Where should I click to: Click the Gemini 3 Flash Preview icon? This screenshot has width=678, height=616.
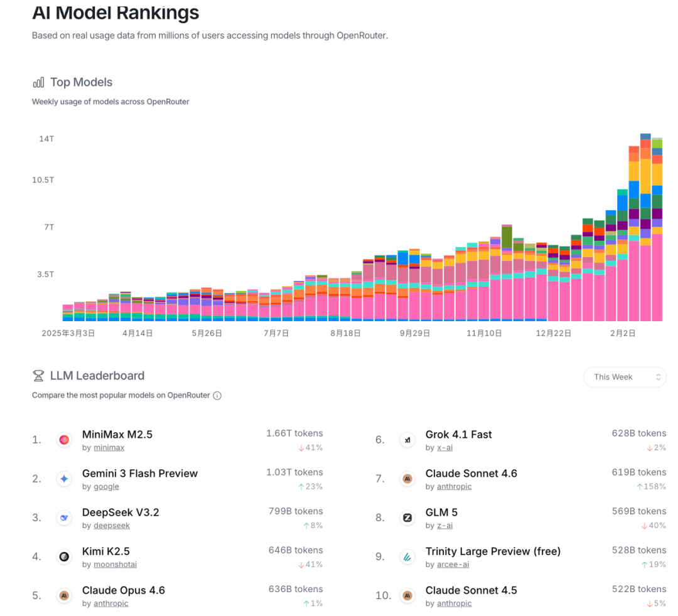[x=64, y=479]
